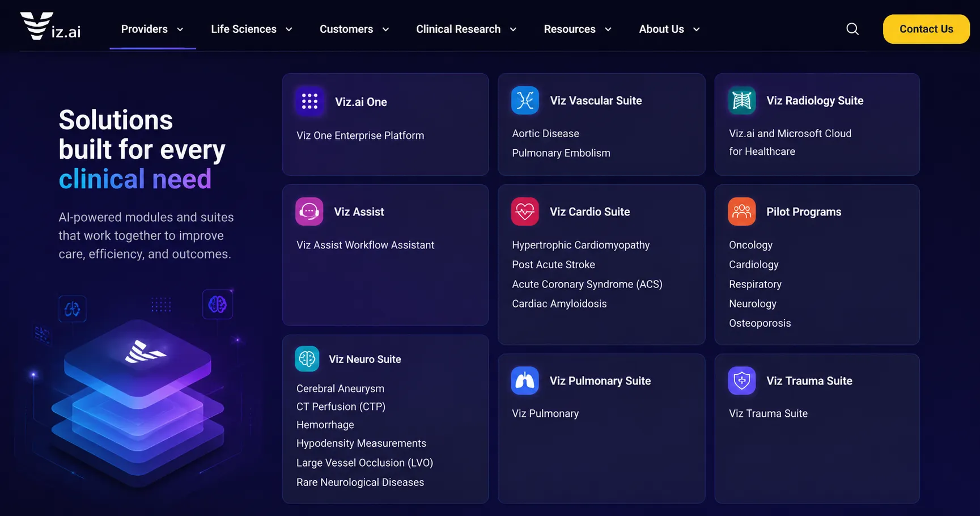Go to Post Acute Stroke
The height and width of the screenshot is (516, 980).
(x=553, y=265)
